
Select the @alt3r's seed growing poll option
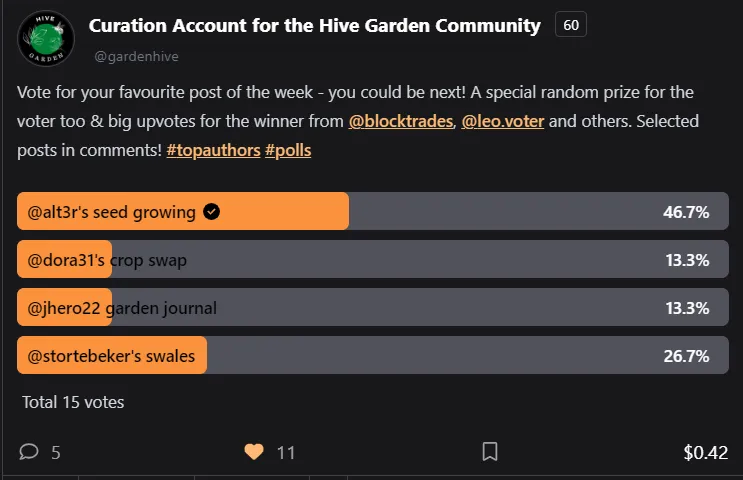(372, 211)
